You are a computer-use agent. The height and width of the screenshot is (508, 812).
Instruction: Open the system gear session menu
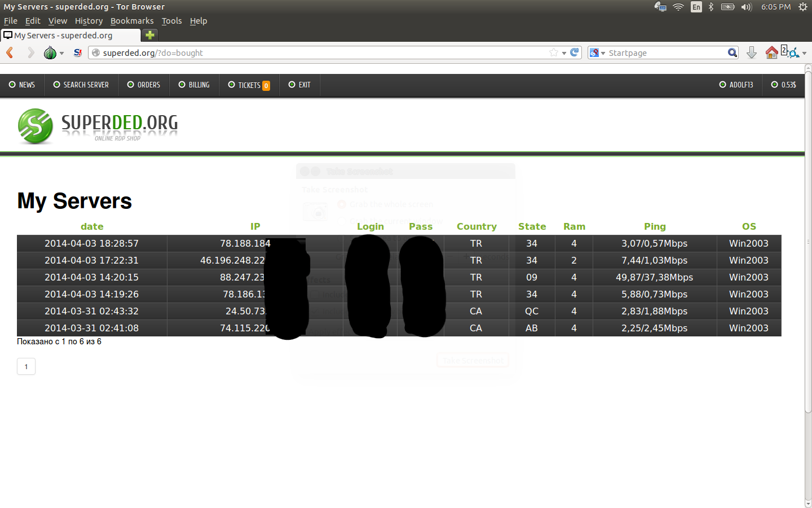click(x=803, y=7)
